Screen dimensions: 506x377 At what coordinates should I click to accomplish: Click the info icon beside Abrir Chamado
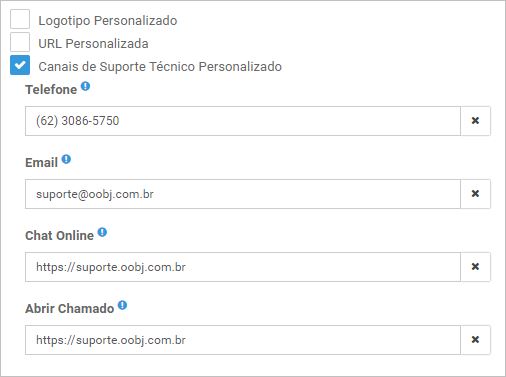click(122, 305)
